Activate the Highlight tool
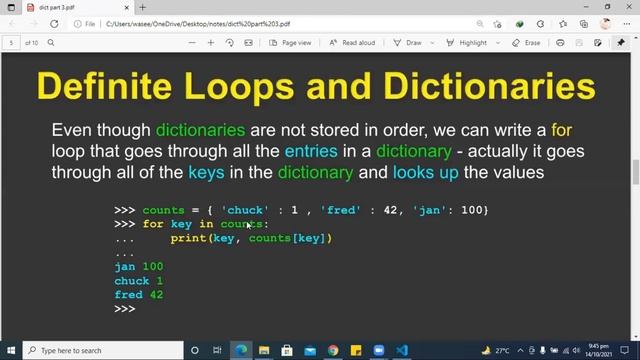640x360 pixels. point(467,42)
